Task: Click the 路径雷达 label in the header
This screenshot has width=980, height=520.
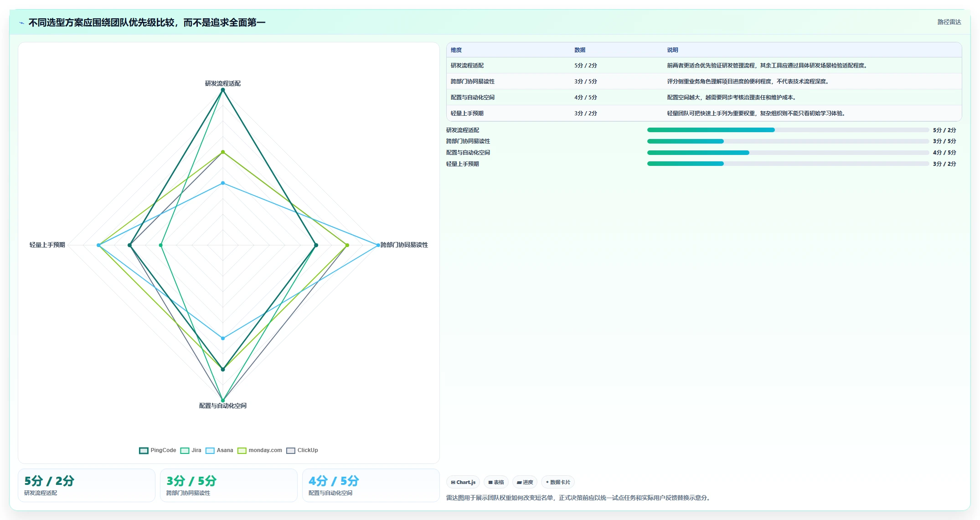Action: (949, 22)
